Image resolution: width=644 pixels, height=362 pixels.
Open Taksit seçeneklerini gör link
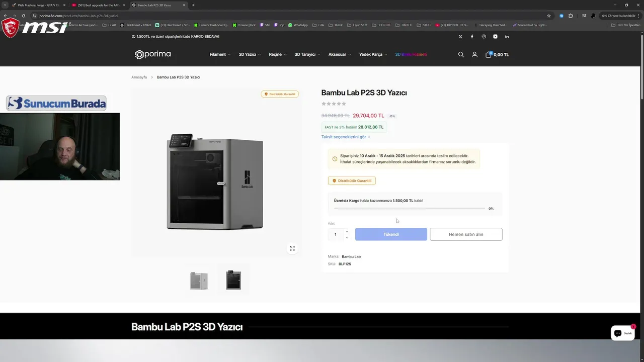(x=346, y=137)
